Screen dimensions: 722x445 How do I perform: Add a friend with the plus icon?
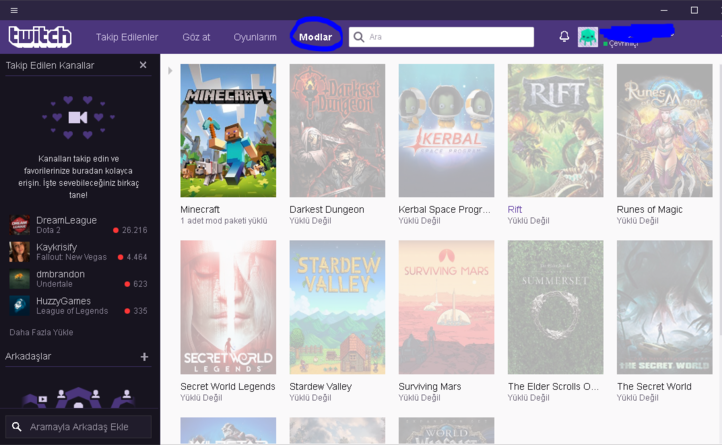144,357
